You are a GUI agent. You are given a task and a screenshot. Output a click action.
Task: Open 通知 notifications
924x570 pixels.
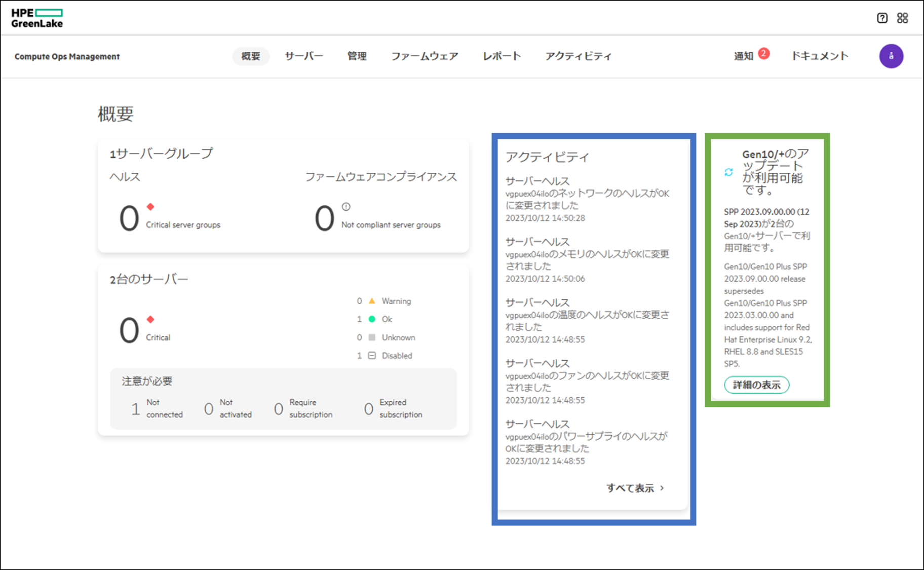click(x=744, y=56)
